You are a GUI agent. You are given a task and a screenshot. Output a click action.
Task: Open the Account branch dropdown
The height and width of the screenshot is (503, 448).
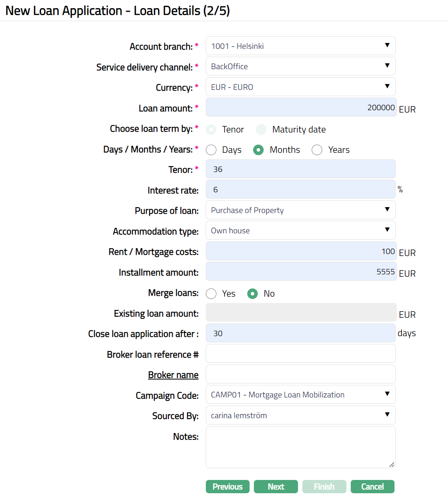(300, 46)
